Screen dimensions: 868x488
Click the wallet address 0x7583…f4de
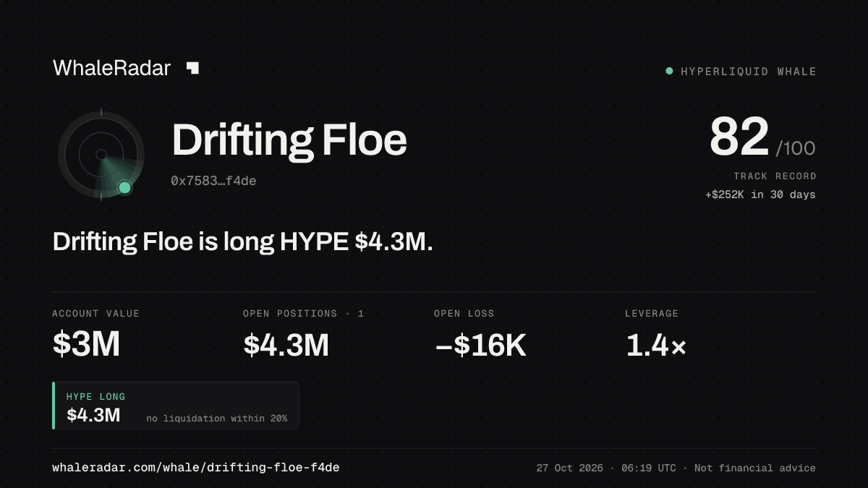tap(213, 181)
